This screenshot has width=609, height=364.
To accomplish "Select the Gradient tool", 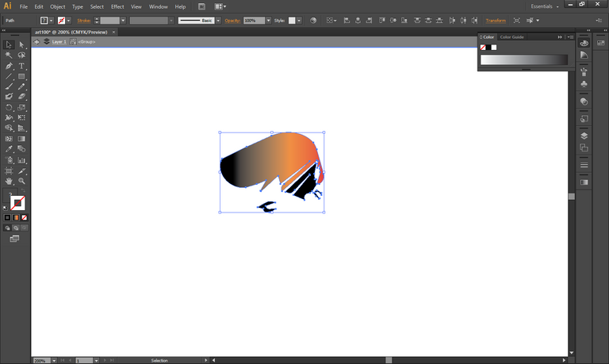I will (21, 139).
